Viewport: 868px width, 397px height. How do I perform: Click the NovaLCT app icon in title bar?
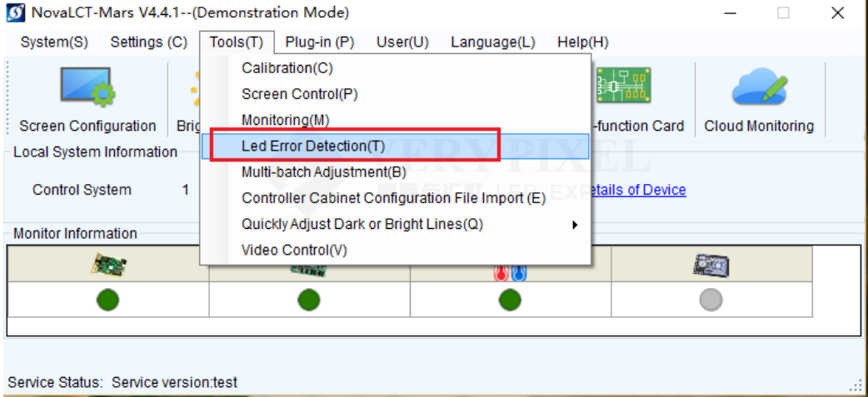(x=14, y=12)
